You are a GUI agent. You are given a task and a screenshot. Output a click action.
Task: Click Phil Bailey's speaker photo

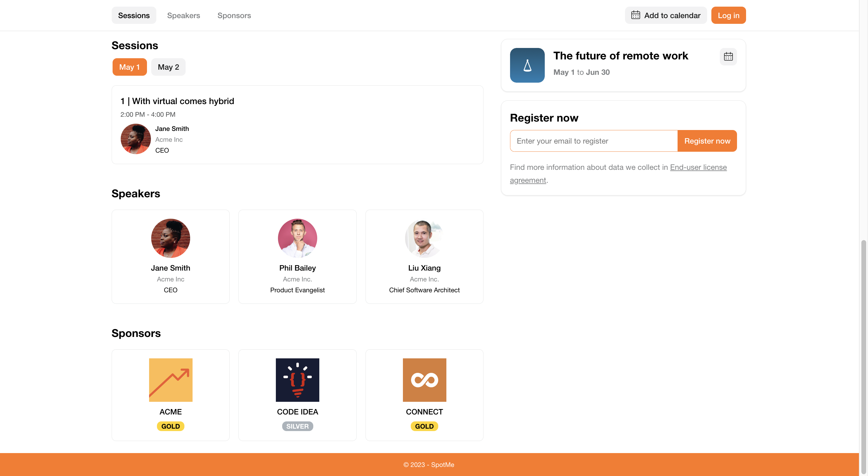(297, 238)
